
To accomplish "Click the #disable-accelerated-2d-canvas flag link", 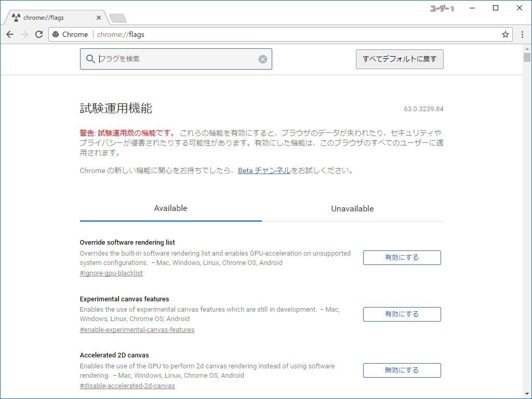I will tap(127, 385).
